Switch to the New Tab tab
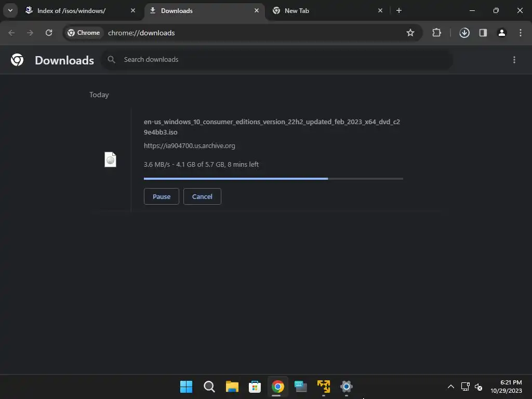Image resolution: width=532 pixels, height=399 pixels. click(328, 10)
